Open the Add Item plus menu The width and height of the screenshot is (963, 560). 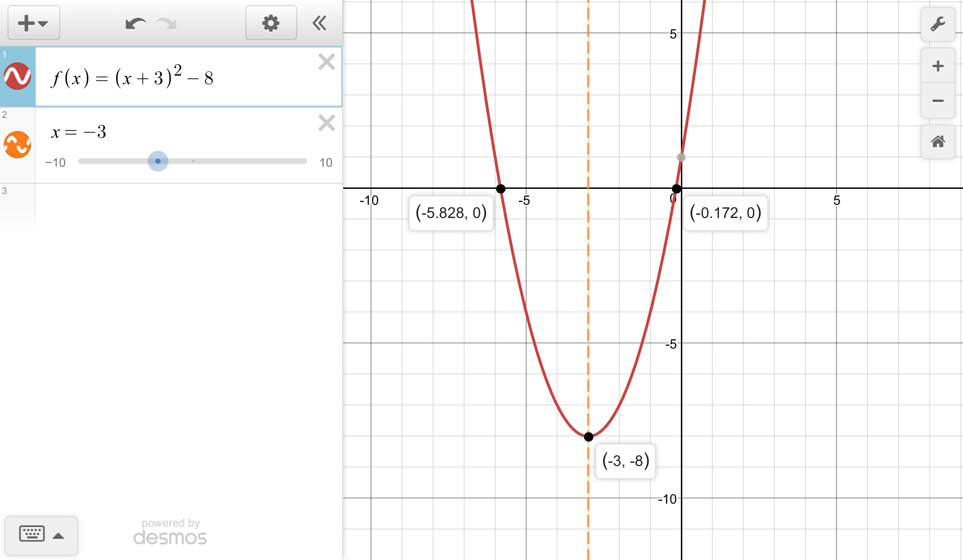point(33,23)
